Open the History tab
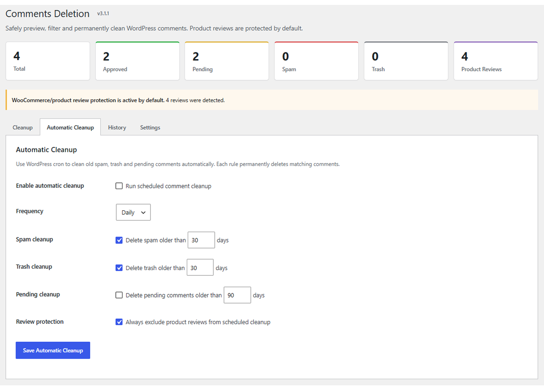 [x=117, y=127]
